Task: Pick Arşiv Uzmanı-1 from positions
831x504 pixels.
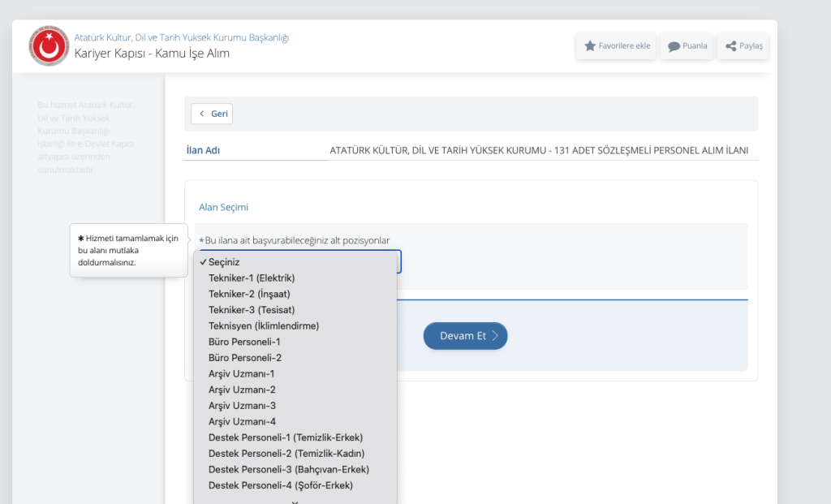Action: pyautogui.click(x=242, y=374)
